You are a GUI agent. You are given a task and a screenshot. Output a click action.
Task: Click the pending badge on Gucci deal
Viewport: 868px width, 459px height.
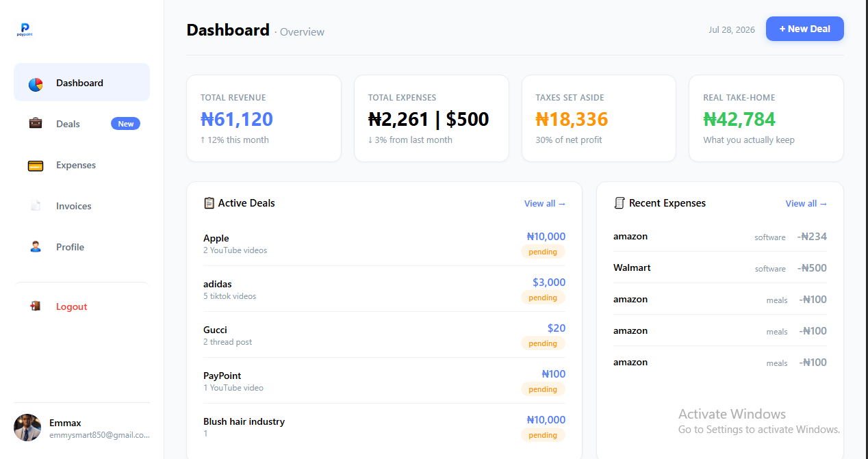click(x=543, y=343)
